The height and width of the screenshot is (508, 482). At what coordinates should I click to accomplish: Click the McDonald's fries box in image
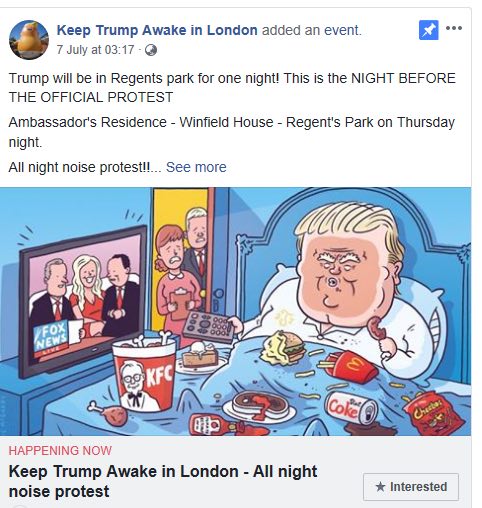352,367
